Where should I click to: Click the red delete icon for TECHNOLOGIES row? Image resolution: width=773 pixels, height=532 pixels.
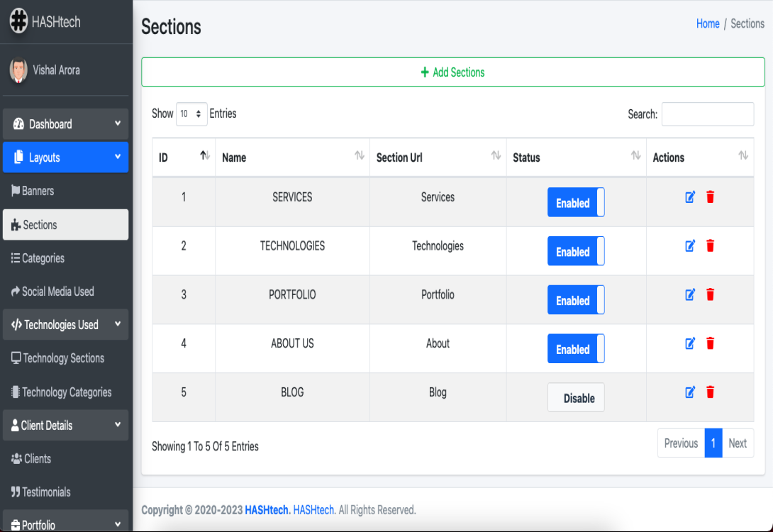click(710, 246)
